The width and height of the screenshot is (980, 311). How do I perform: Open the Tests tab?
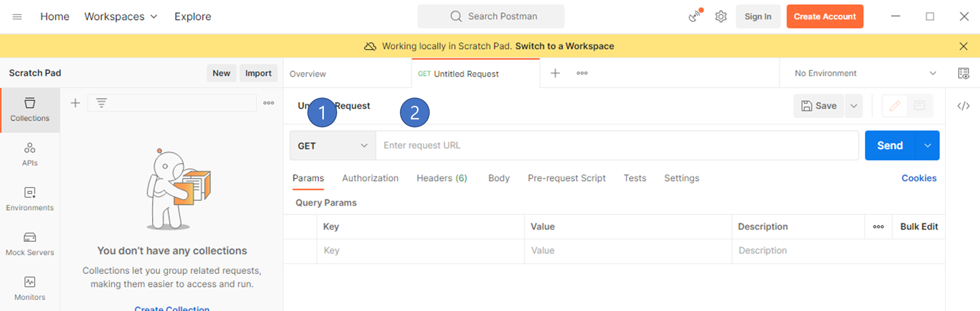pos(635,178)
